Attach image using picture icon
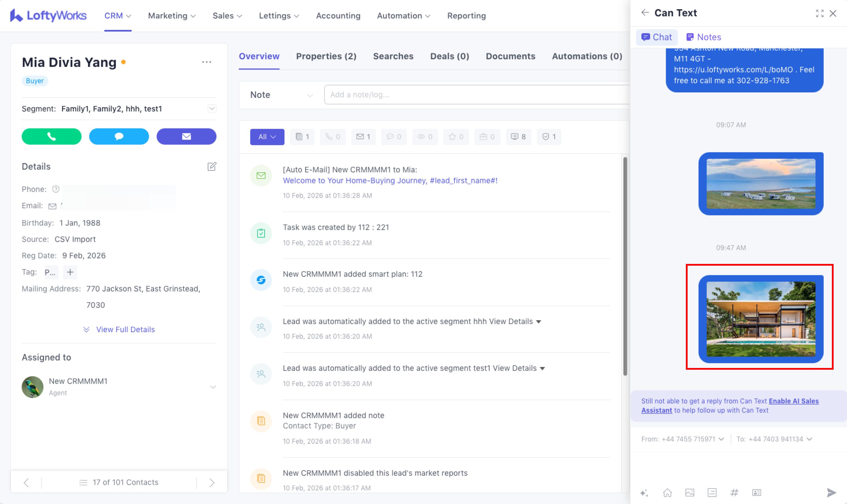 (x=690, y=492)
